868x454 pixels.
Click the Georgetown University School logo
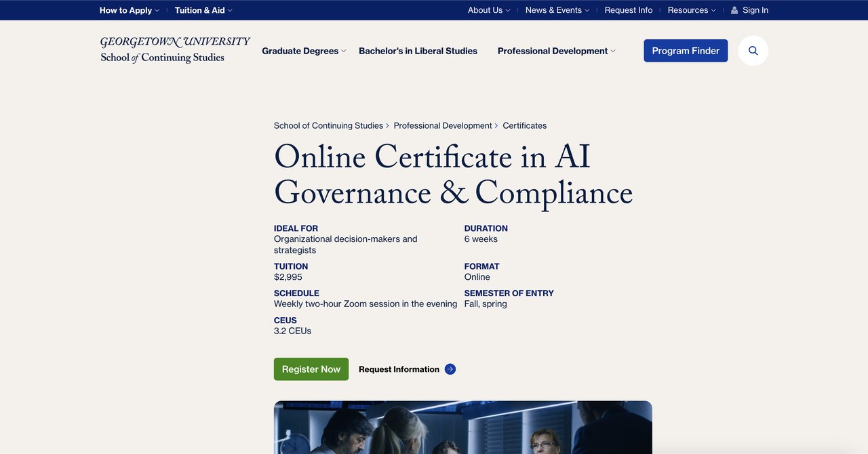175,50
